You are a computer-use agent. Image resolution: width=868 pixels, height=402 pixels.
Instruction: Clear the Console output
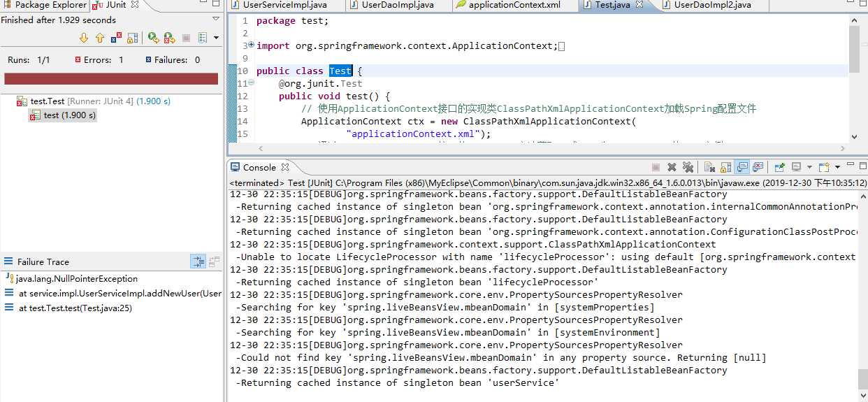[x=709, y=167]
